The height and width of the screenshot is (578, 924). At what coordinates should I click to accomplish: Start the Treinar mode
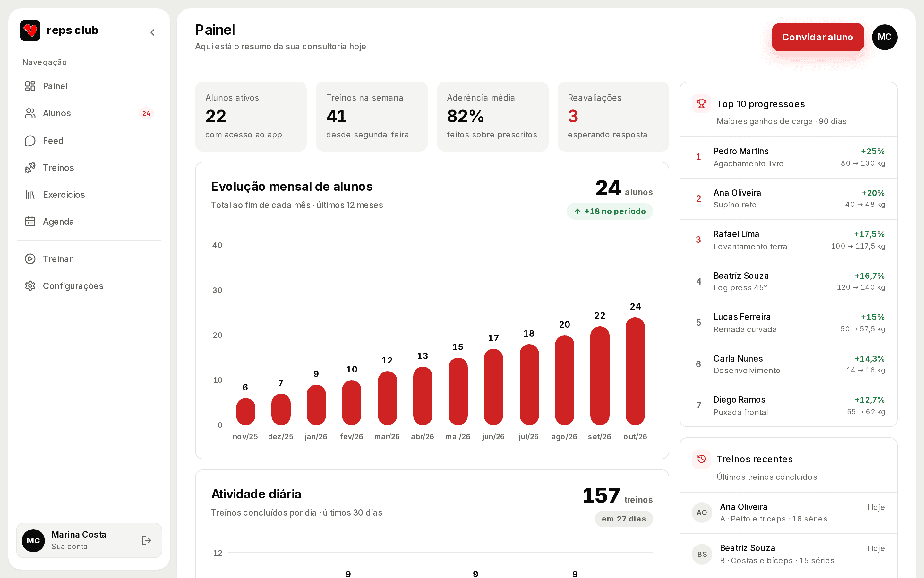pos(89,259)
